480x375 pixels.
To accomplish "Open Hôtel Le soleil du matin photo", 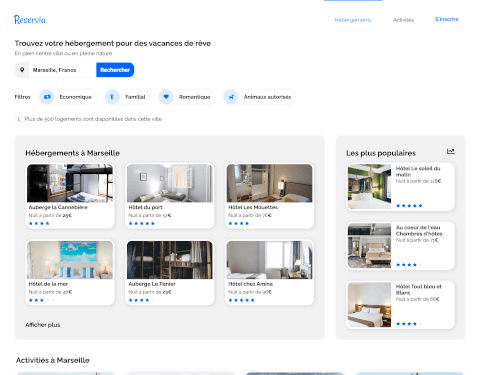I will [369, 187].
